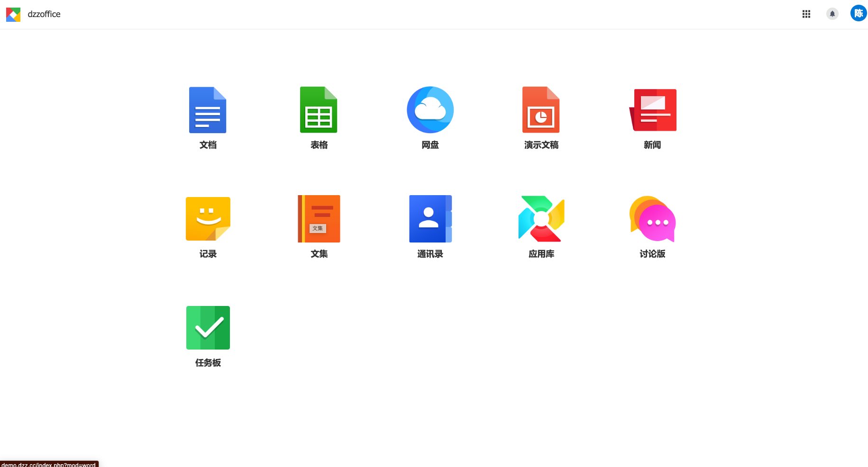Screen dimensions: 868x467
Task: Open the 新闻 (News) app
Action: [653, 110]
